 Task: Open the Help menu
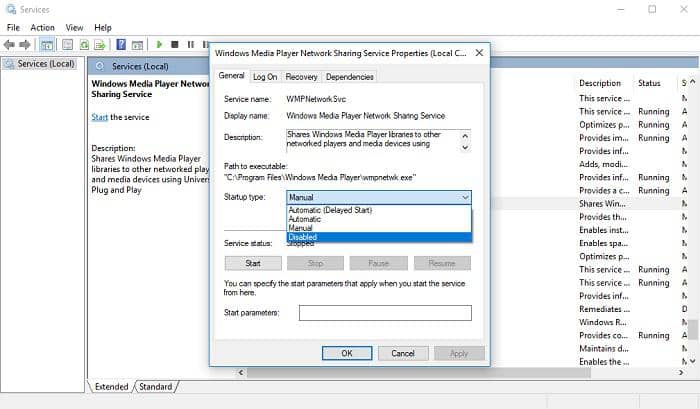click(x=103, y=28)
